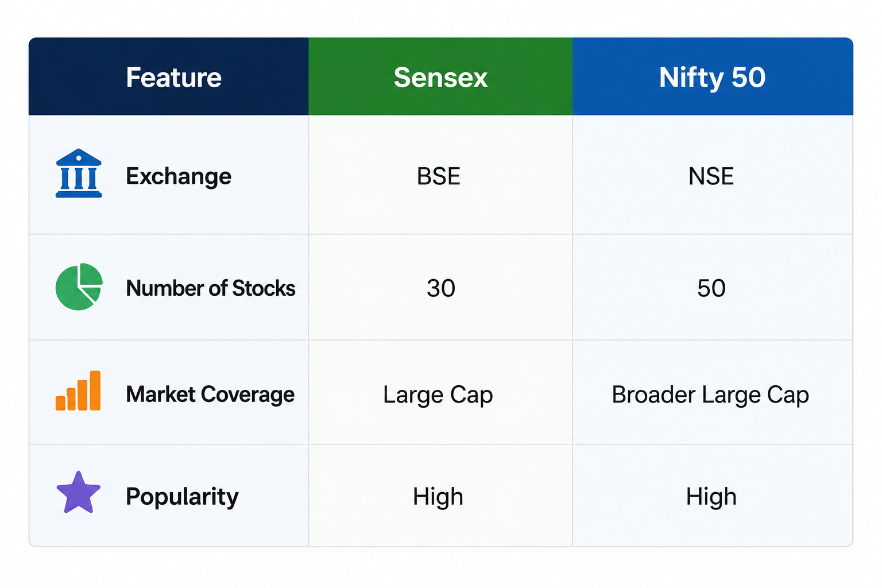The width and height of the screenshot is (882, 588).
Task: Select the Feature column header
Action: [x=169, y=76]
